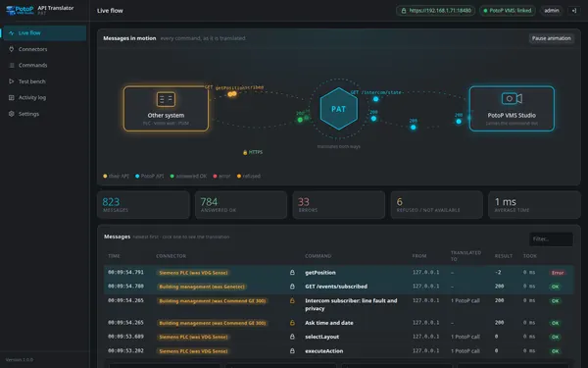Click the 1 ms Average time card
This screenshot has width=588, height=368.
(x=534, y=205)
